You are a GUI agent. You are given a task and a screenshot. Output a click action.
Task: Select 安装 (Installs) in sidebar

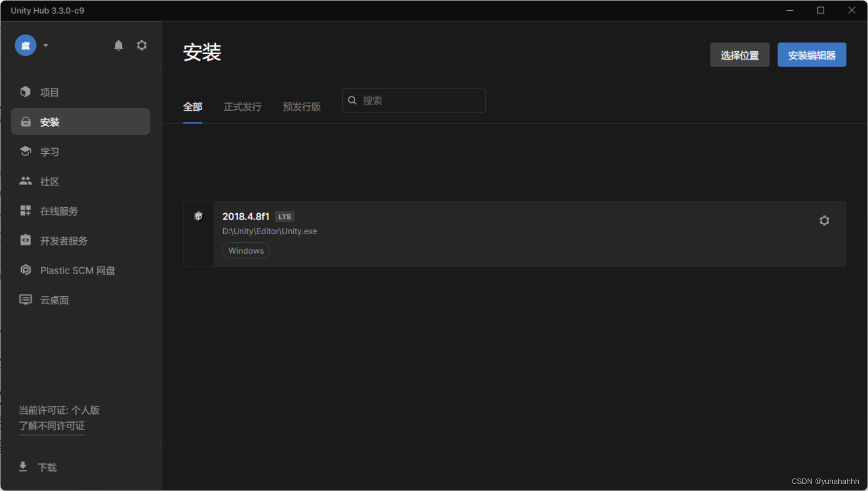(x=80, y=122)
